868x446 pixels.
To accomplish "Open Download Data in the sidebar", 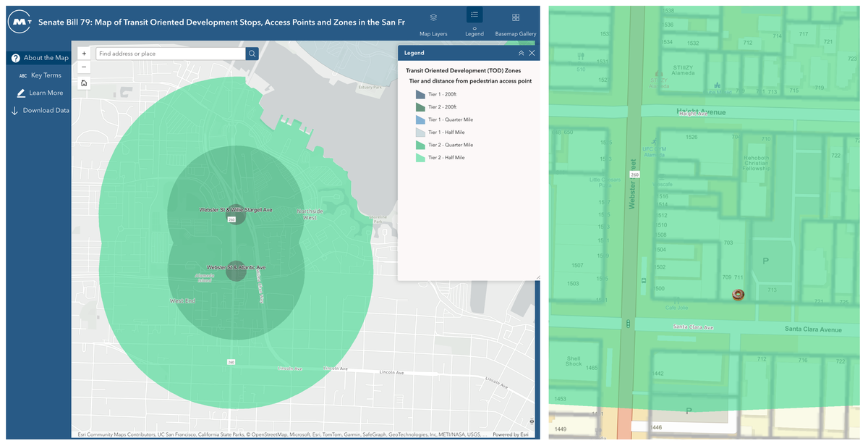I will (x=40, y=111).
